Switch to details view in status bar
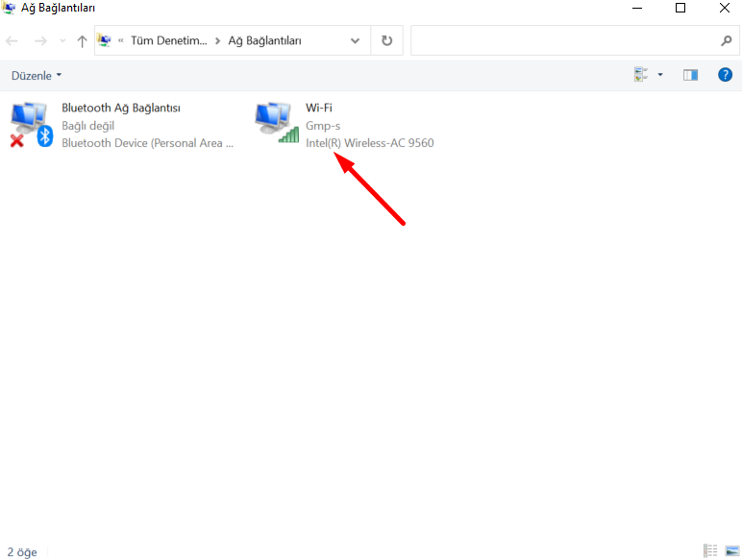742x560 pixels. 710,550
